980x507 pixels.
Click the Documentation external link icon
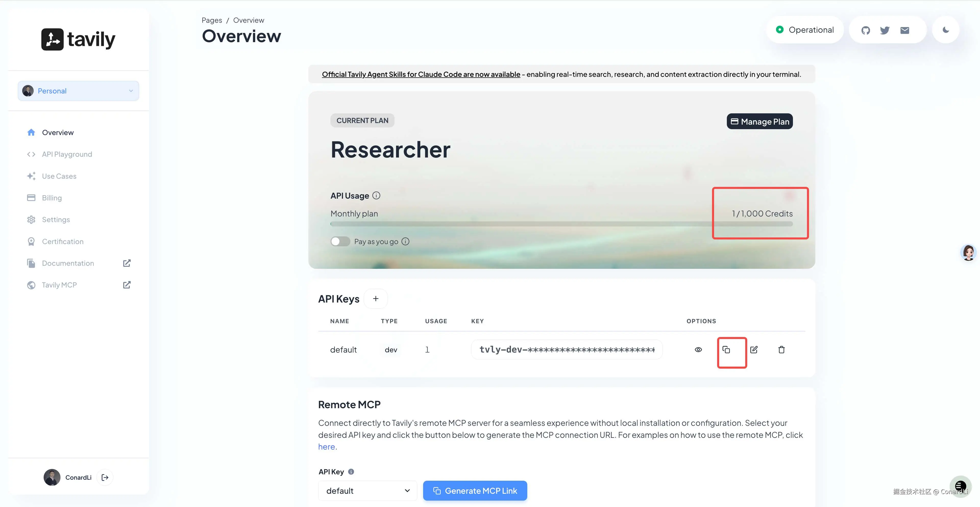tap(127, 263)
